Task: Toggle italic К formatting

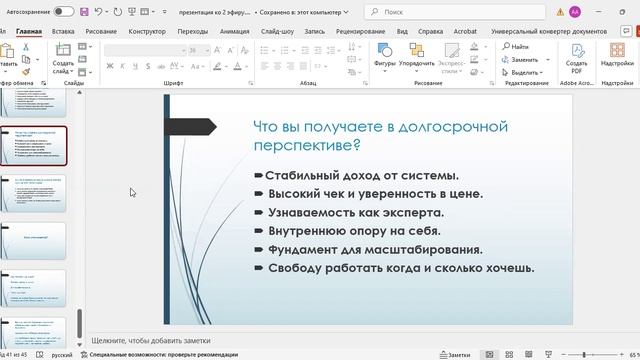Action: pos(122,66)
